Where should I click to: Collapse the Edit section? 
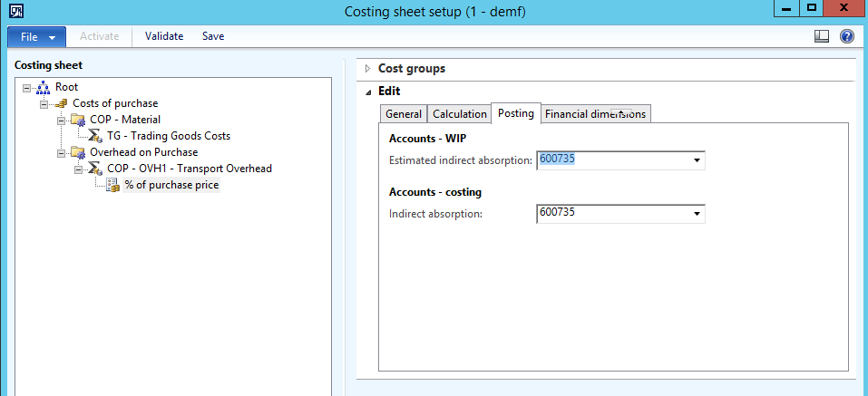point(368,92)
